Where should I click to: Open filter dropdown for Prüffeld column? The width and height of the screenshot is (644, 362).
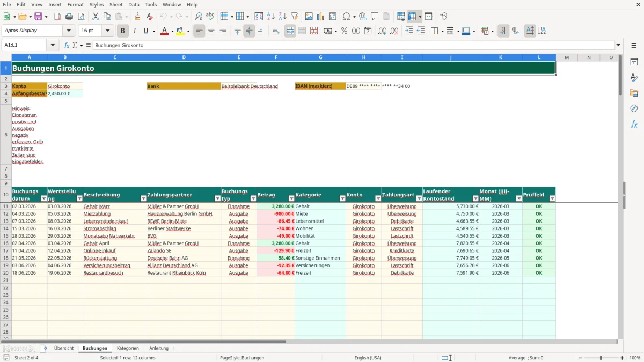552,198
